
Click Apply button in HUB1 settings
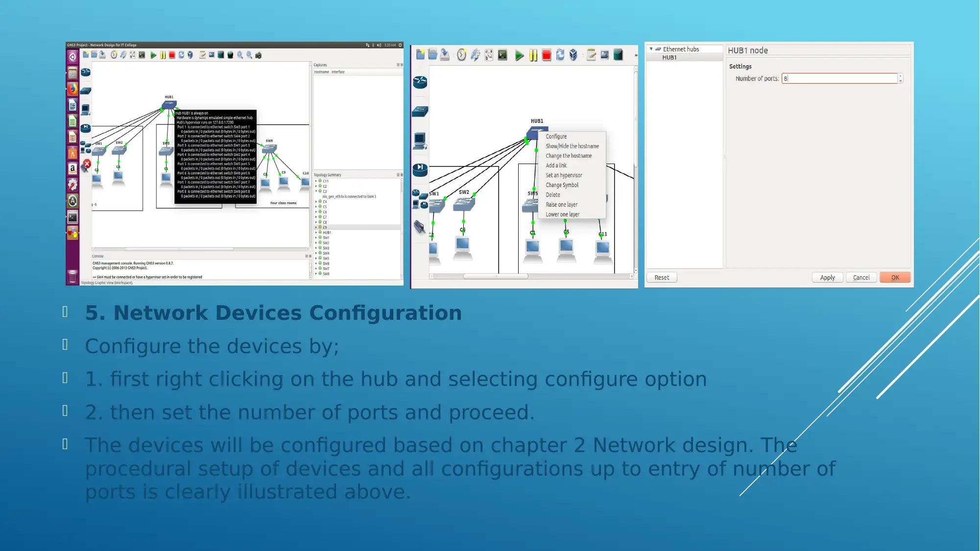click(827, 277)
